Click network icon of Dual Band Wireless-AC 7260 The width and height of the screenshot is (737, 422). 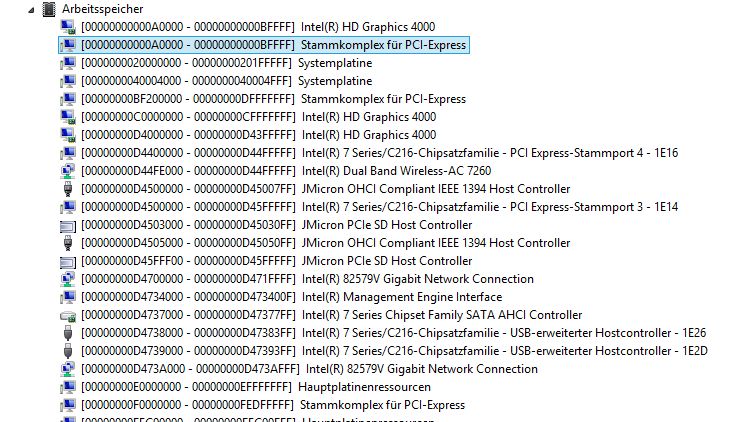pos(68,171)
